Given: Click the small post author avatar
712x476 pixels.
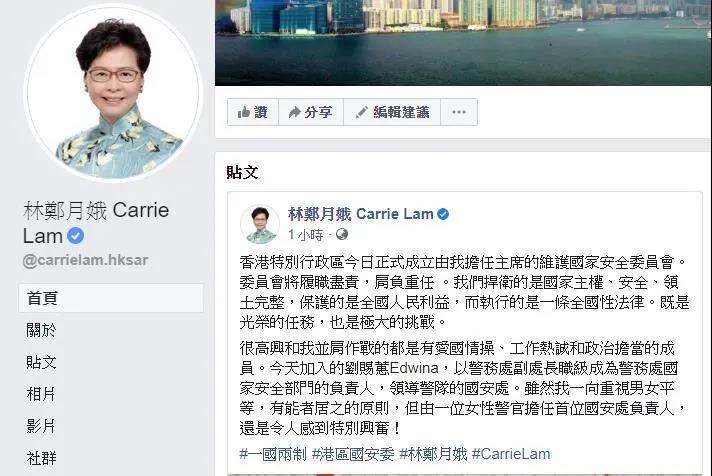Looking at the screenshot, I should pyautogui.click(x=260, y=223).
